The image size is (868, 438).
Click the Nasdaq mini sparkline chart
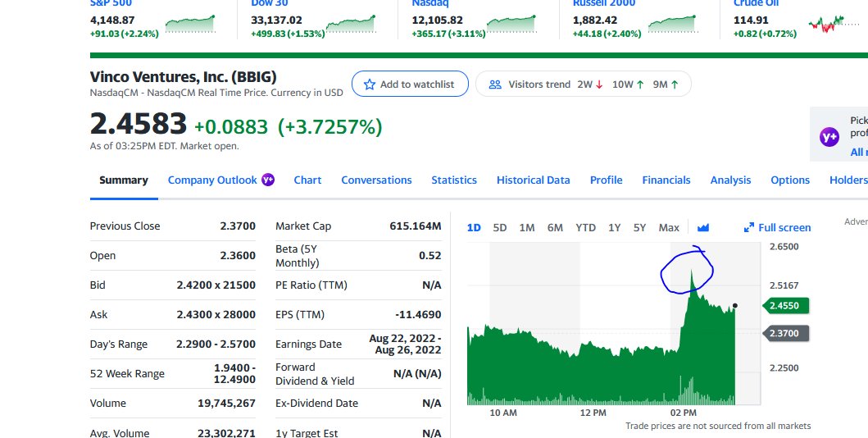(x=511, y=24)
